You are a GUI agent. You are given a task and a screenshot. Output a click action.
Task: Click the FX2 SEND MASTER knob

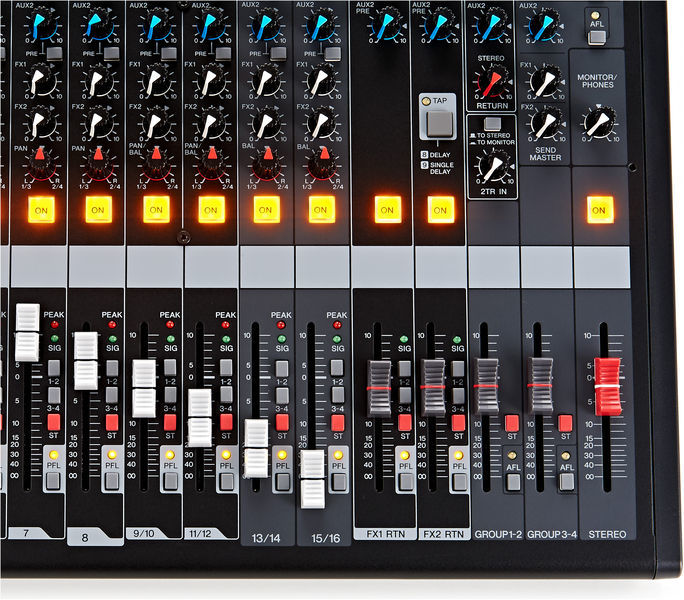click(545, 123)
